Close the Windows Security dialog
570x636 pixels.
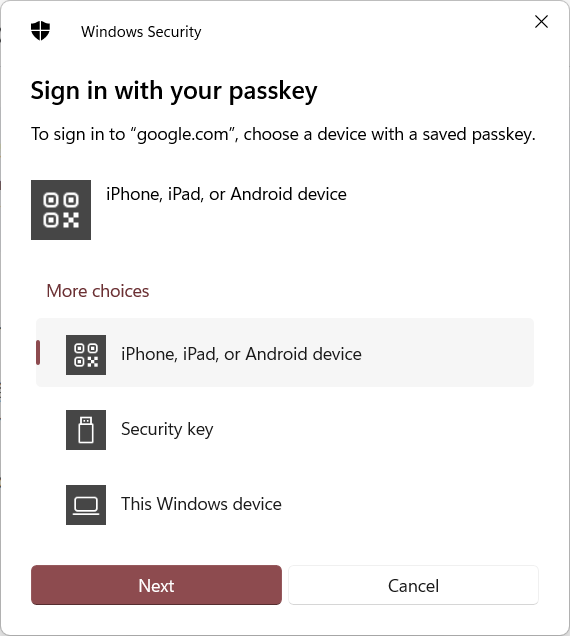tap(541, 21)
